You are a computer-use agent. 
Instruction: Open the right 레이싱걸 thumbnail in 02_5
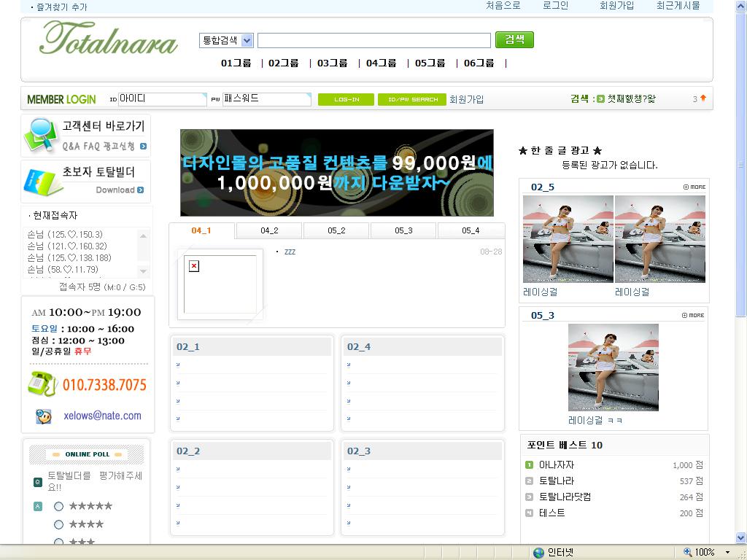point(660,239)
